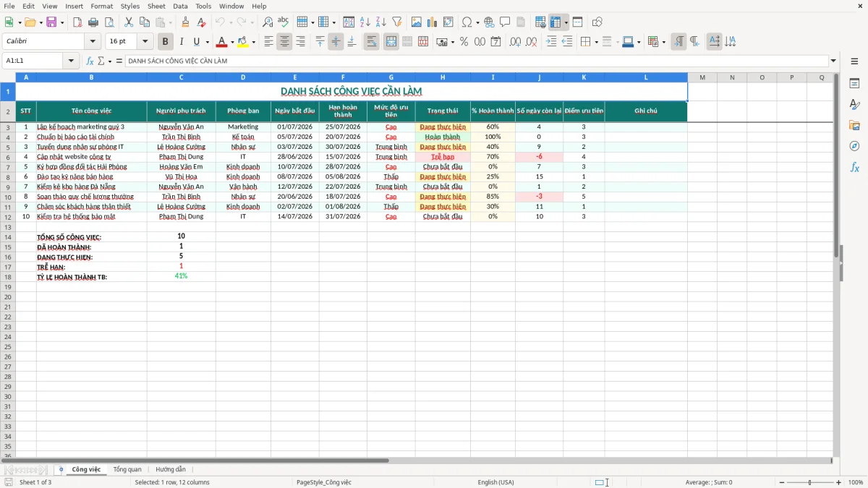Toggle Center Horizontally alignment
Viewport: 868px width, 488px height.
click(x=284, y=42)
